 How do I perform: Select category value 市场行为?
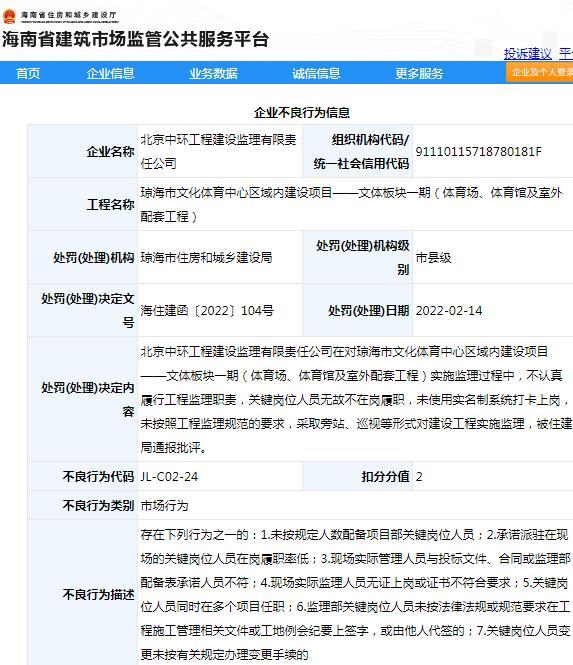[x=164, y=506]
